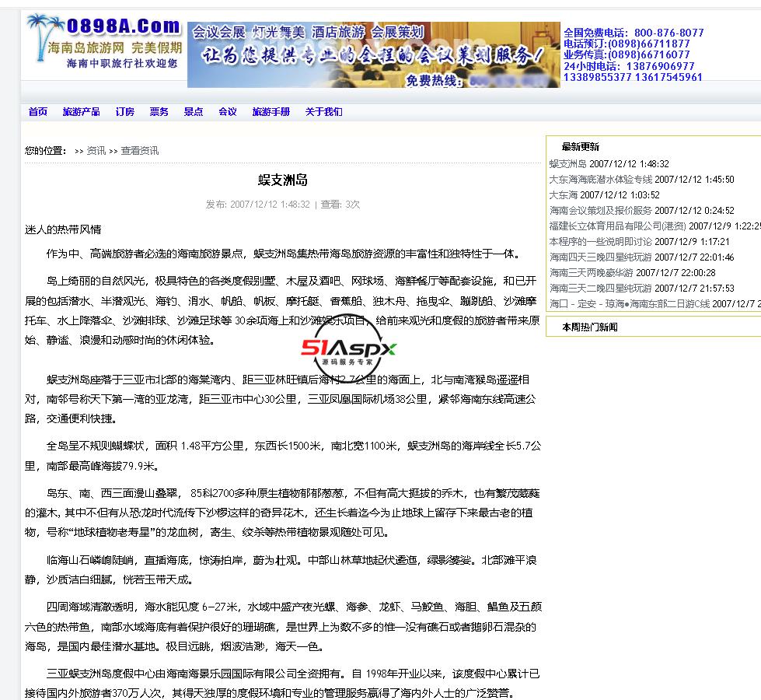This screenshot has width=761, height=700.
Task: Click the article title 蜈支洲岛
Action: (x=283, y=180)
